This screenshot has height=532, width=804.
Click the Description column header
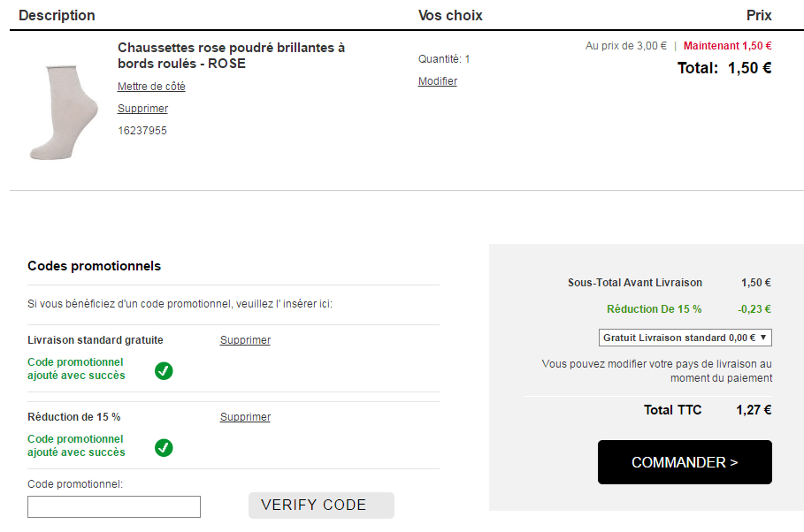pyautogui.click(x=57, y=15)
